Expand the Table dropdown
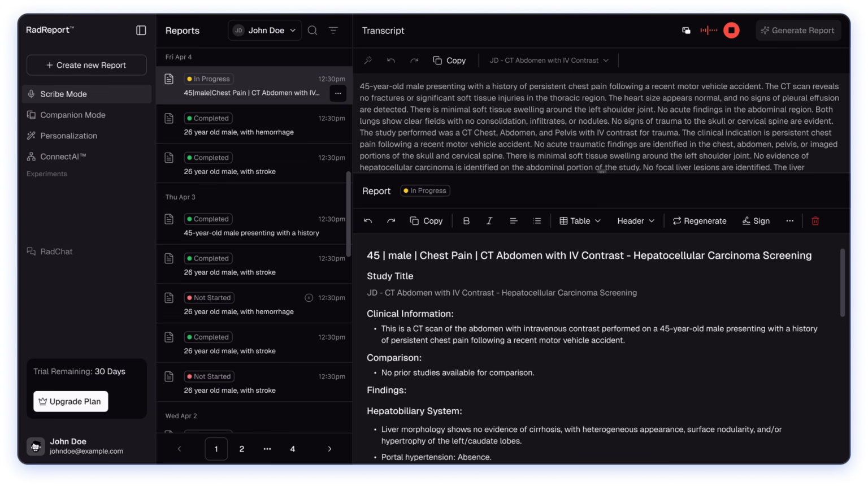868x486 pixels. point(580,221)
